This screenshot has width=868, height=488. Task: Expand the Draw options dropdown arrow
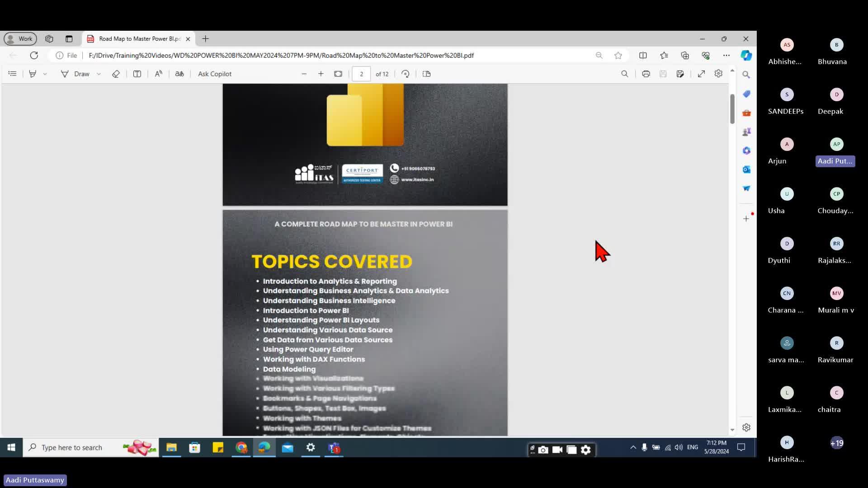click(x=99, y=74)
